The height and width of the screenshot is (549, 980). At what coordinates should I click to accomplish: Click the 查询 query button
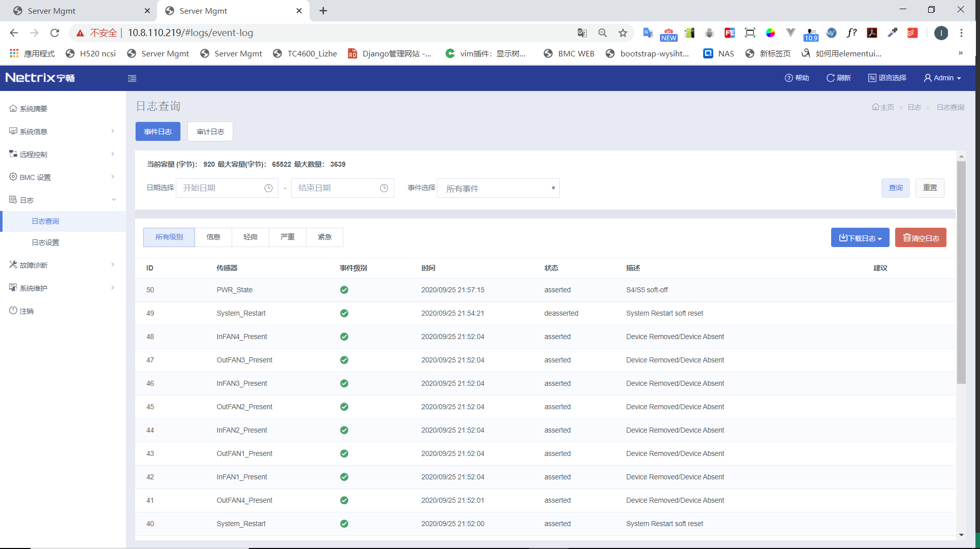coord(896,188)
